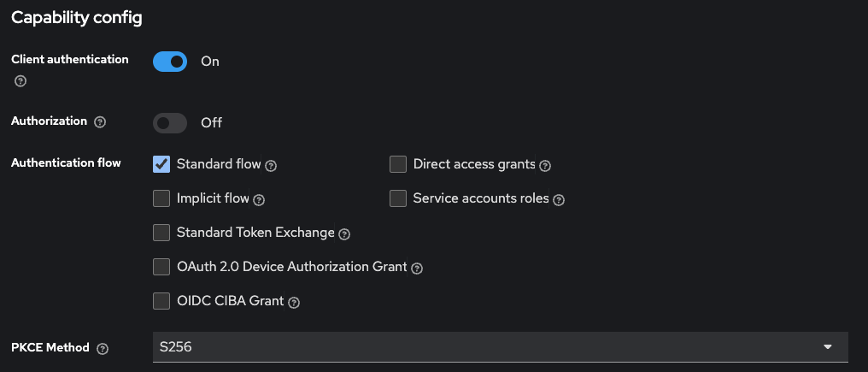Viewport: 868px width, 372px height.
Task: Open help tooltip for Standard flow
Action: (271, 165)
